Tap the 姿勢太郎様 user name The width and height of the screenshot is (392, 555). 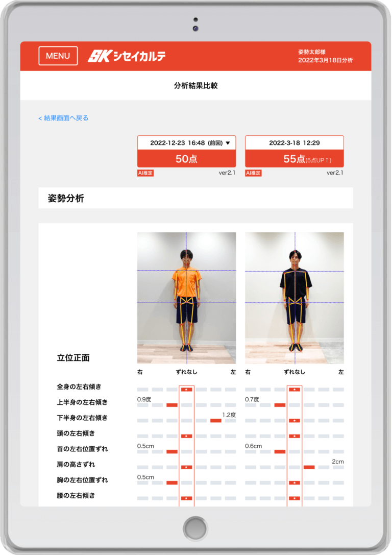click(312, 52)
